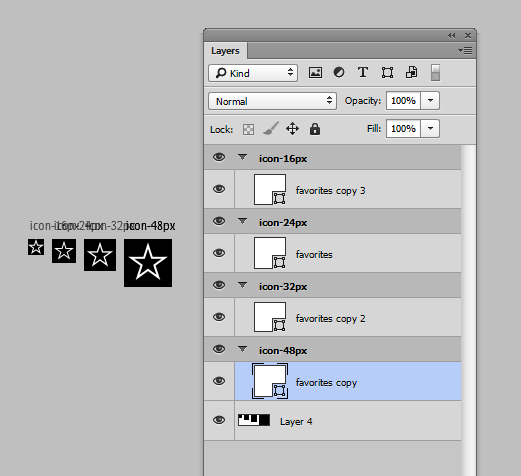Select the favorites layer name
Image resolution: width=521 pixels, height=476 pixels.
[314, 255]
